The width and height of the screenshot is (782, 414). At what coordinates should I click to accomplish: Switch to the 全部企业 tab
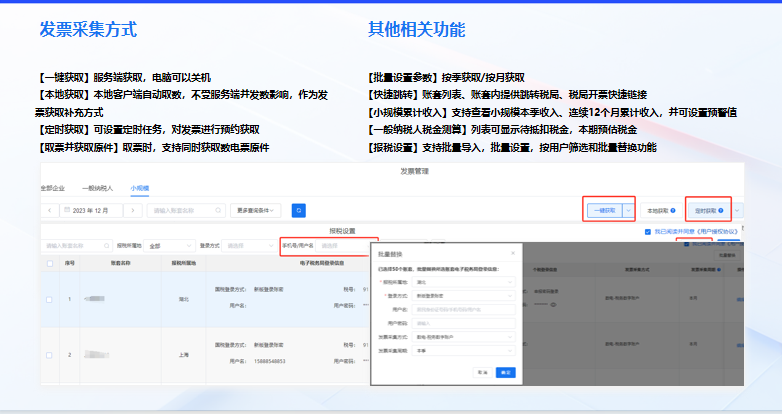point(54,187)
